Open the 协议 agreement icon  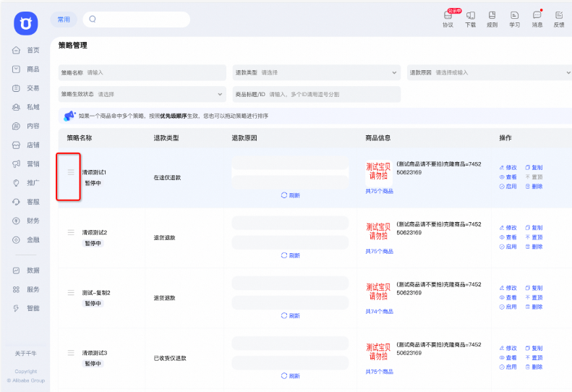point(448,20)
